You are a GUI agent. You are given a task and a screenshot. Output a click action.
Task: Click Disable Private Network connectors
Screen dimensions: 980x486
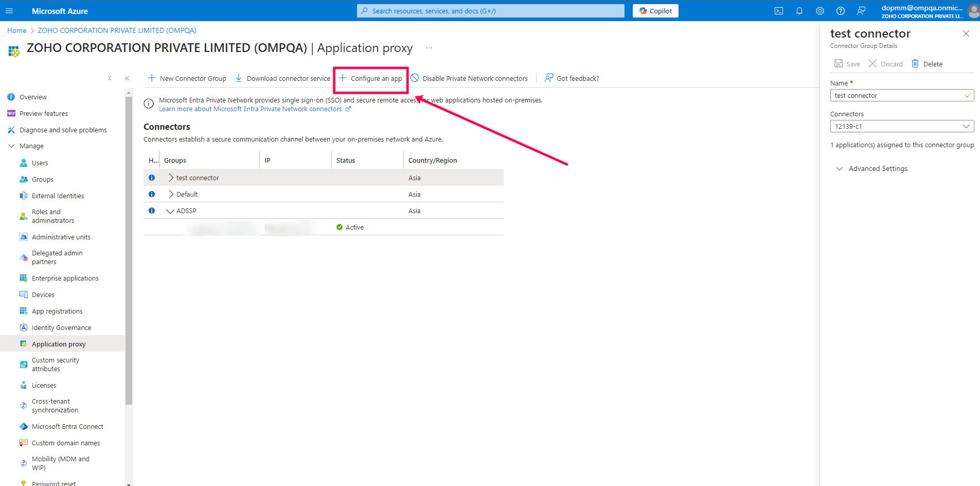coord(469,78)
